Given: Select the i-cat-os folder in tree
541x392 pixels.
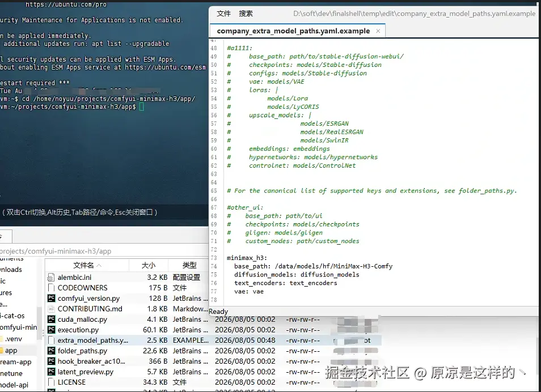Looking at the screenshot, I should coord(12,316).
